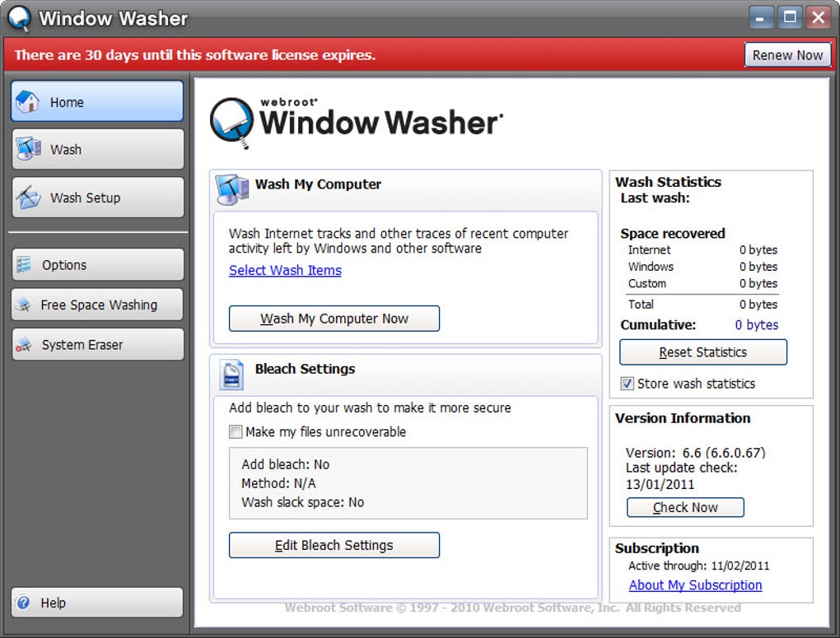Click the 13/01/2011 last update date
Image resolution: width=840 pixels, height=638 pixels.
[660, 484]
